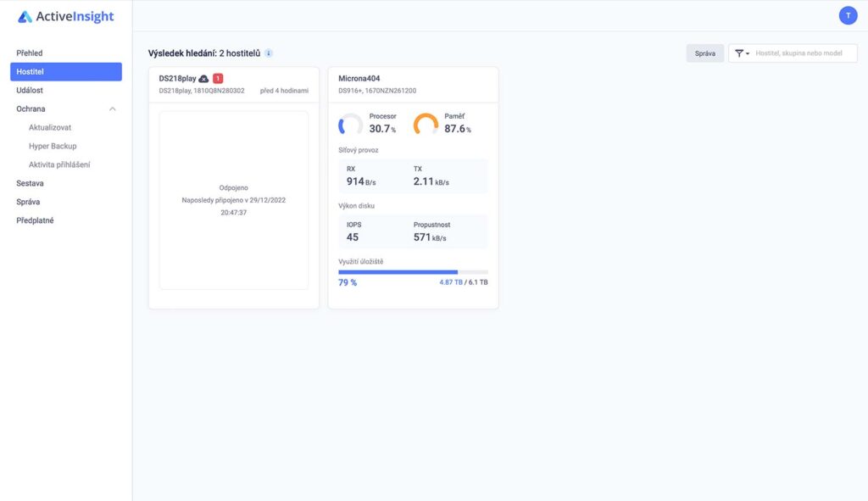The width and height of the screenshot is (868, 501).
Task: Select Událost in the sidebar
Action: (30, 90)
